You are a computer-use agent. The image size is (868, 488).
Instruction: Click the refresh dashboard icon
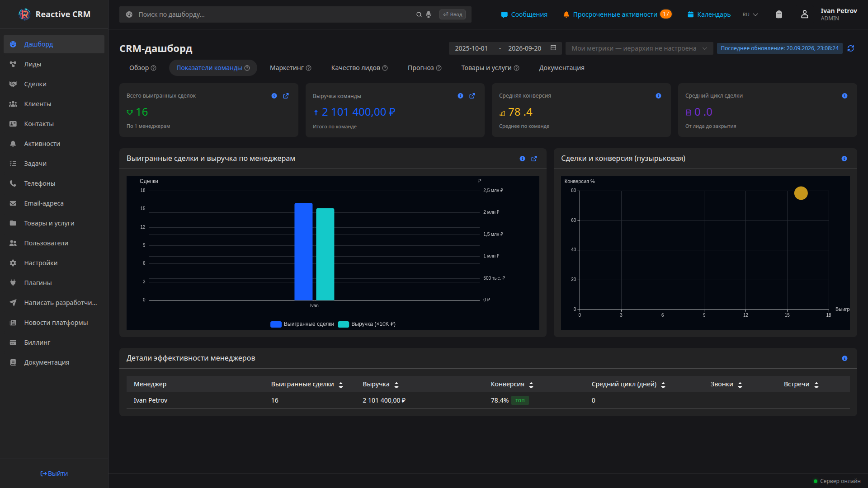[851, 48]
